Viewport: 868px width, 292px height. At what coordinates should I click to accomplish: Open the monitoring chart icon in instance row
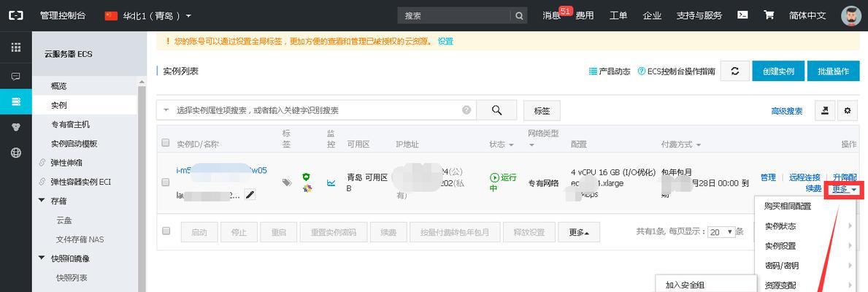point(331,182)
